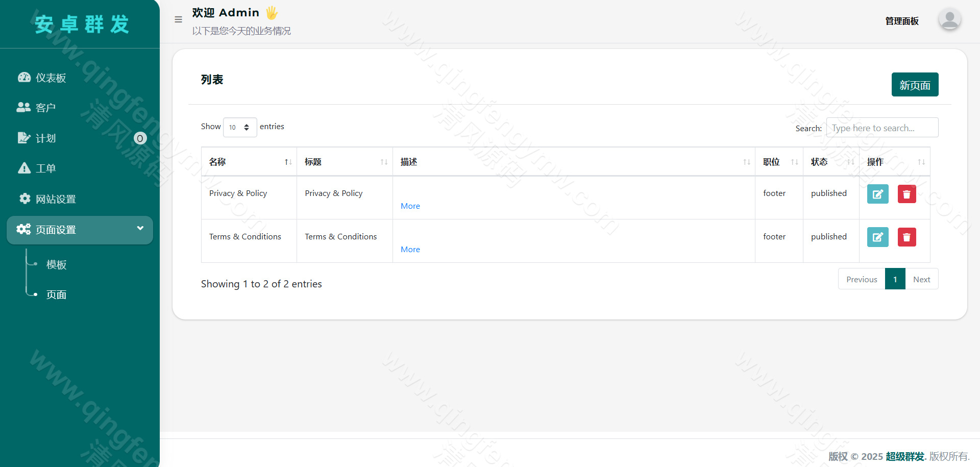Screen dimensions: 980x467
Task: Sort table by 操作 column arrows
Action: tap(921, 162)
